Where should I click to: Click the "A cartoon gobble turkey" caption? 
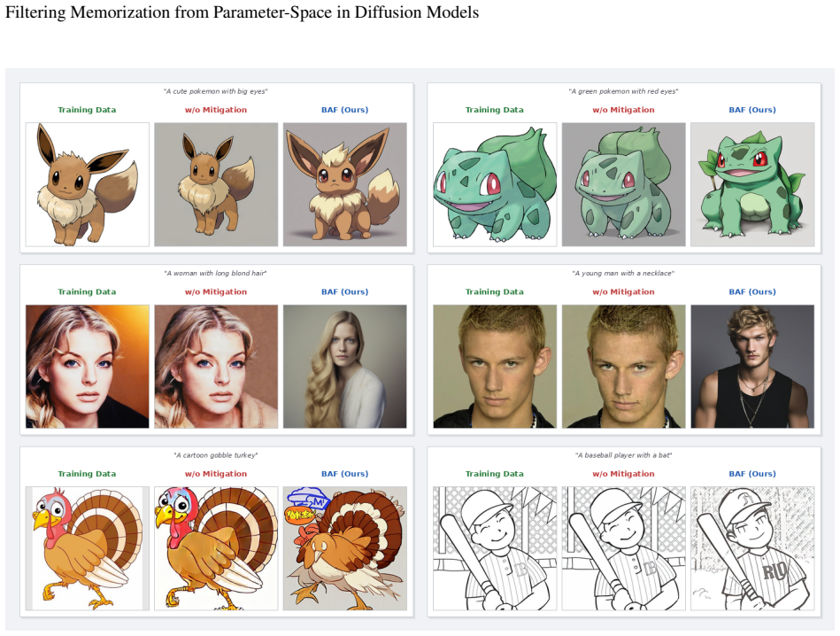point(216,454)
